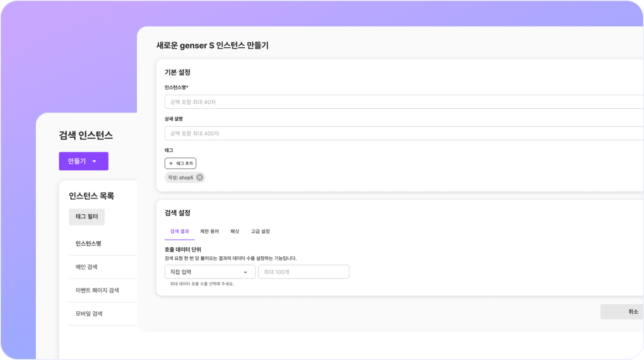Click the 태그 필터 button
This screenshot has height=360, width=644.
(x=87, y=217)
